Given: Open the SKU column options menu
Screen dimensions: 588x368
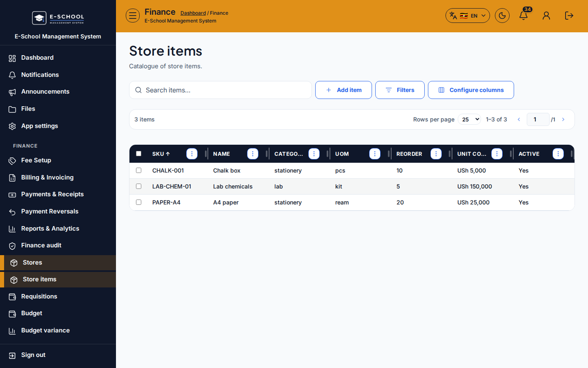Looking at the screenshot, I should [x=192, y=154].
